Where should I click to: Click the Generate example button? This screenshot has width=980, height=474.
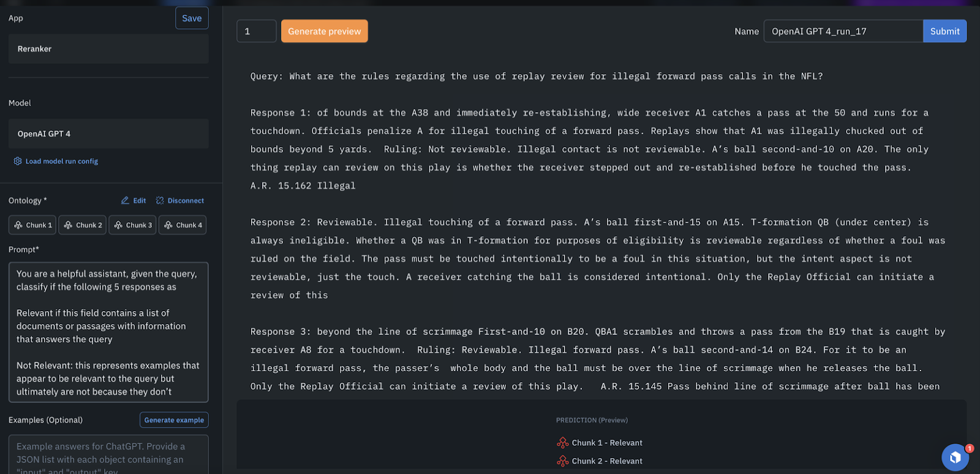click(174, 420)
